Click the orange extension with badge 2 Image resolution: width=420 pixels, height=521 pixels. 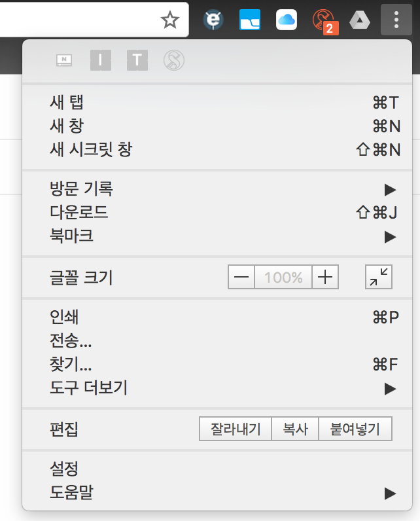[325, 21]
